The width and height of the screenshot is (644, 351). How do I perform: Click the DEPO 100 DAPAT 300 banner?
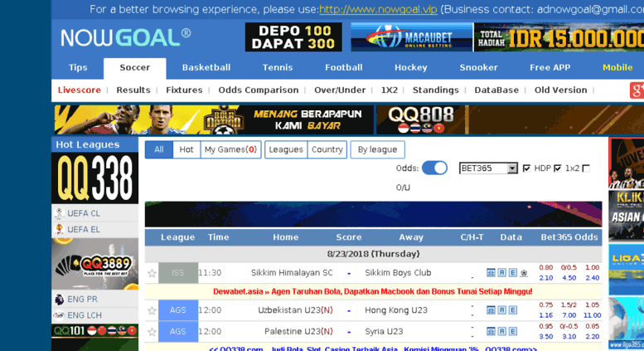(293, 37)
